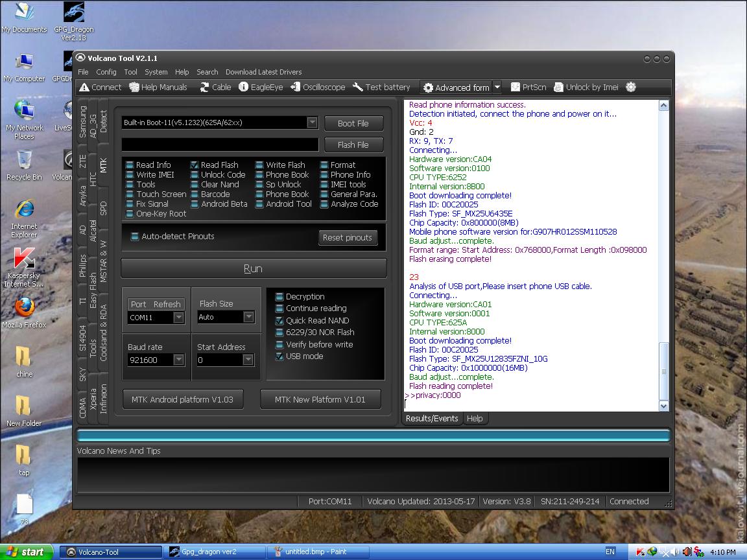Click the Cable toolbar icon
This screenshot has width=747, height=560.
pos(215,87)
